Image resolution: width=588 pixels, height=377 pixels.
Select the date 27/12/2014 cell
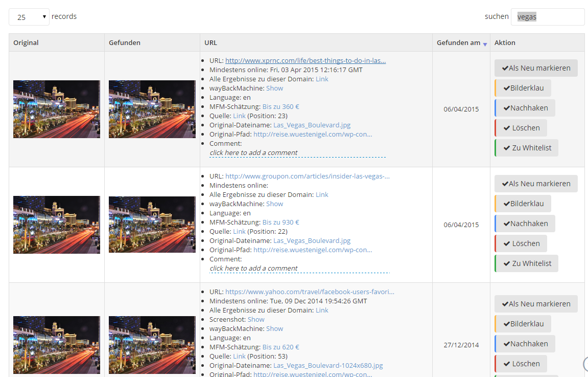point(461,345)
